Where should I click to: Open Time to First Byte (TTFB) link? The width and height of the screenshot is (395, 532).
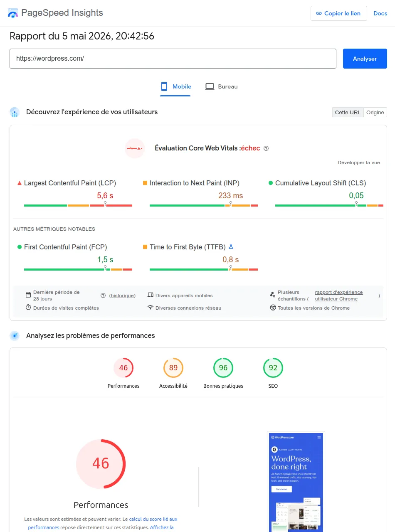188,247
